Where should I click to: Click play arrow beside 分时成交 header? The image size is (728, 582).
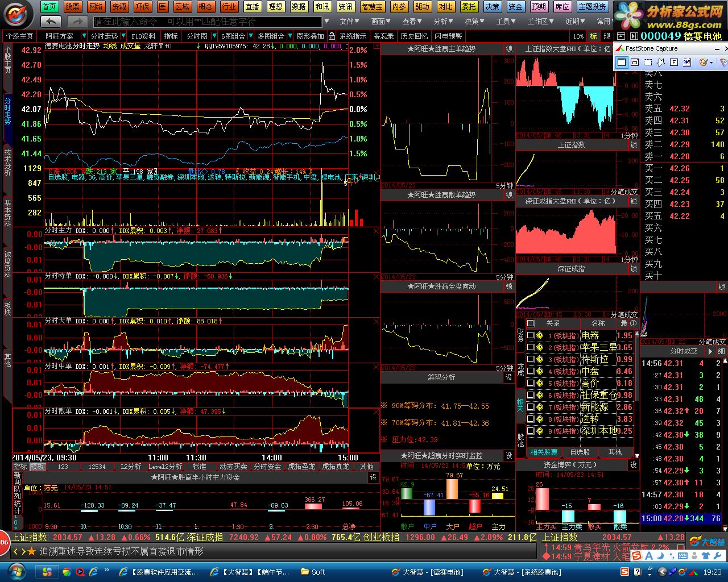(710, 351)
